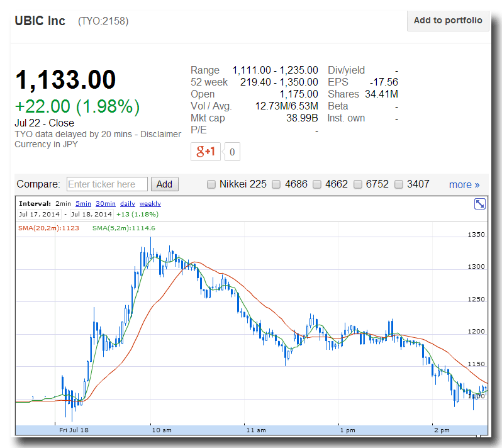Click the 2 pm timeline label
This screenshot has height=448, width=502.
point(442,430)
